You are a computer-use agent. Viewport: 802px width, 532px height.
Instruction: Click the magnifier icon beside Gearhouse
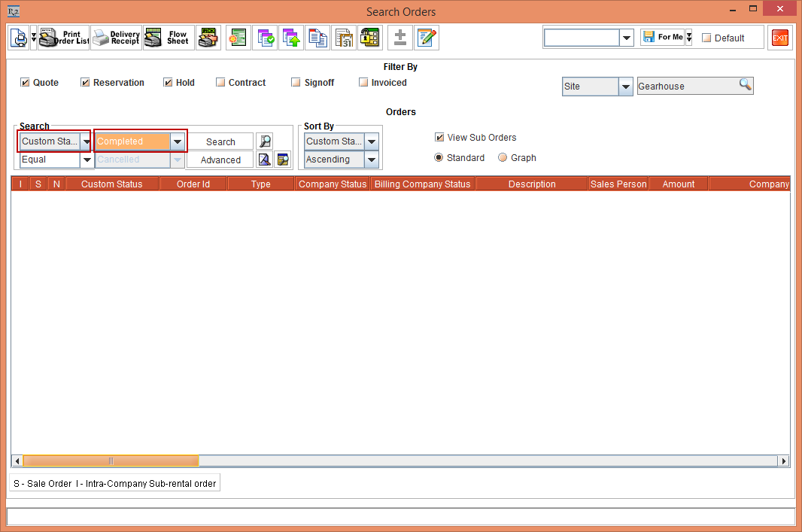pyautogui.click(x=745, y=85)
